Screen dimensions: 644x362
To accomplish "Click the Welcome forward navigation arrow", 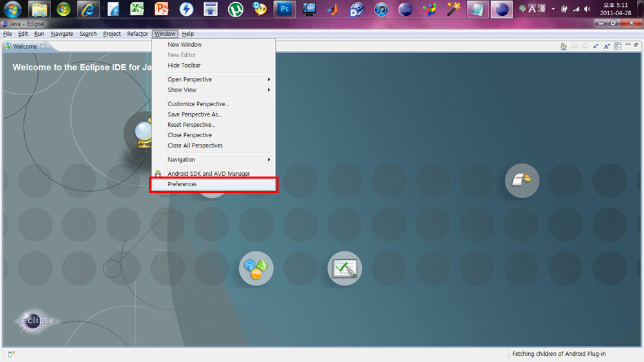I will tap(585, 46).
